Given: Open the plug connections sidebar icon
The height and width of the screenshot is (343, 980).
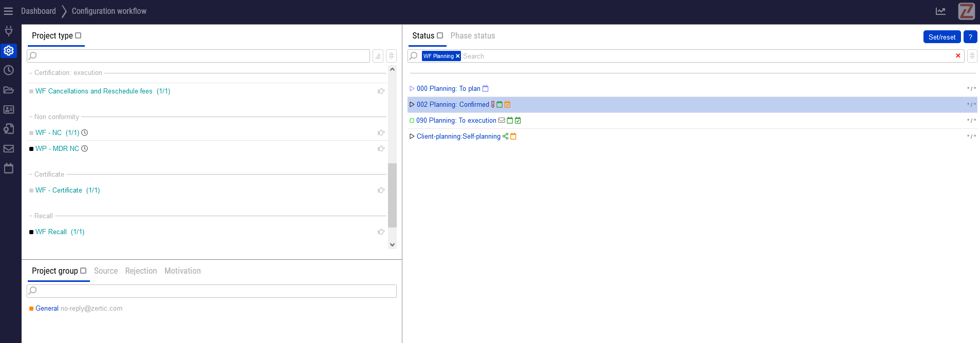Looking at the screenshot, I should [9, 31].
